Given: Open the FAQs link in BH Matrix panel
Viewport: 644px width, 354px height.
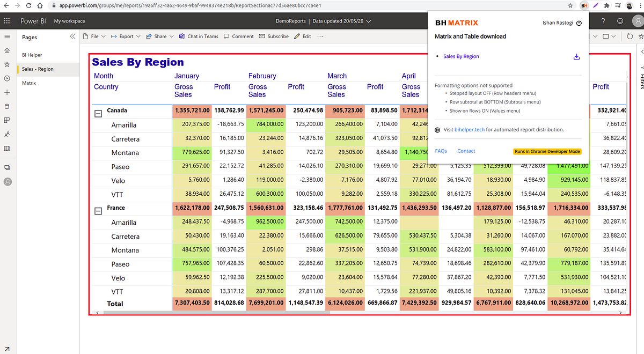Looking at the screenshot, I should tap(441, 151).
